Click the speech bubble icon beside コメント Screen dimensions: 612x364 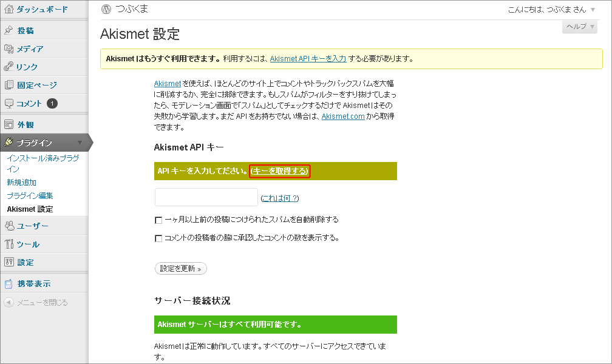pos(8,103)
